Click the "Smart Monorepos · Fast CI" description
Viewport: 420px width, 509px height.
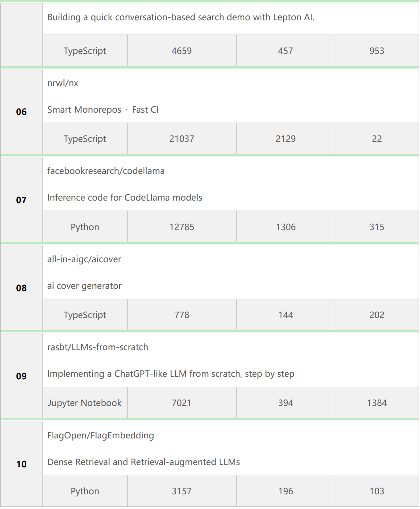tap(103, 110)
